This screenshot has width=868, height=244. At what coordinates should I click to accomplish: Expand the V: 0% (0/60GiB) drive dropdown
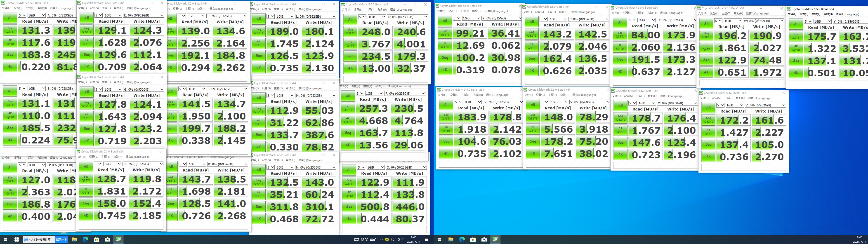[589, 102]
